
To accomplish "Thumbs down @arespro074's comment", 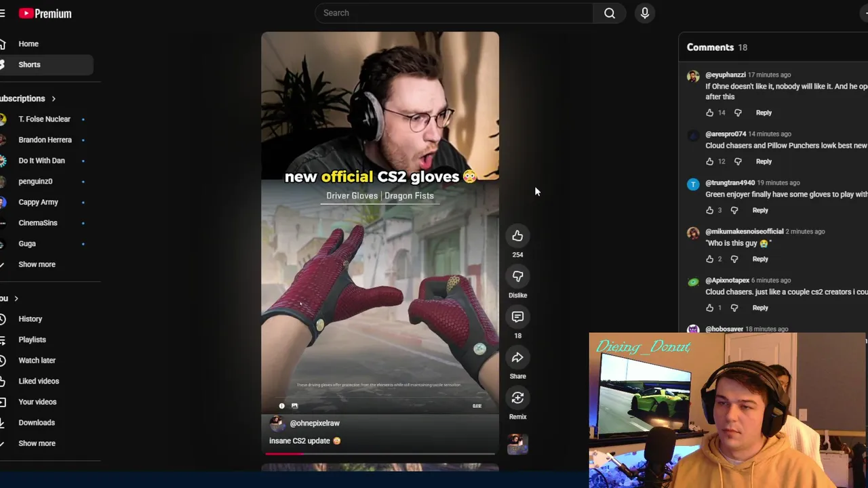I will coord(738,161).
